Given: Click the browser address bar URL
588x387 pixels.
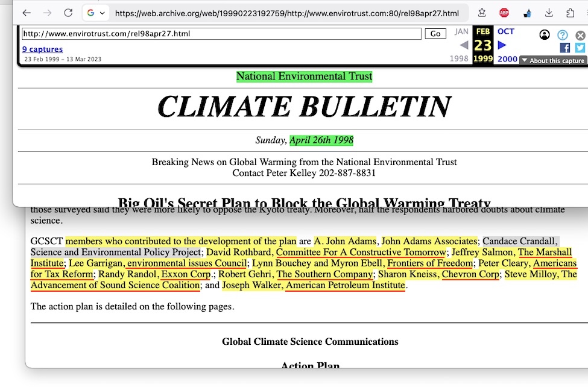Looking at the screenshot, I should click(x=286, y=13).
